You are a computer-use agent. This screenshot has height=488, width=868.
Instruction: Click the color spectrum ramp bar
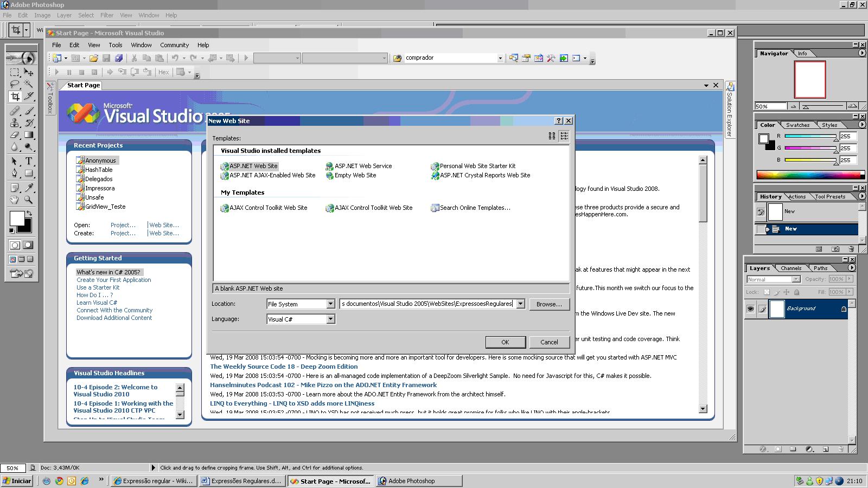point(809,175)
